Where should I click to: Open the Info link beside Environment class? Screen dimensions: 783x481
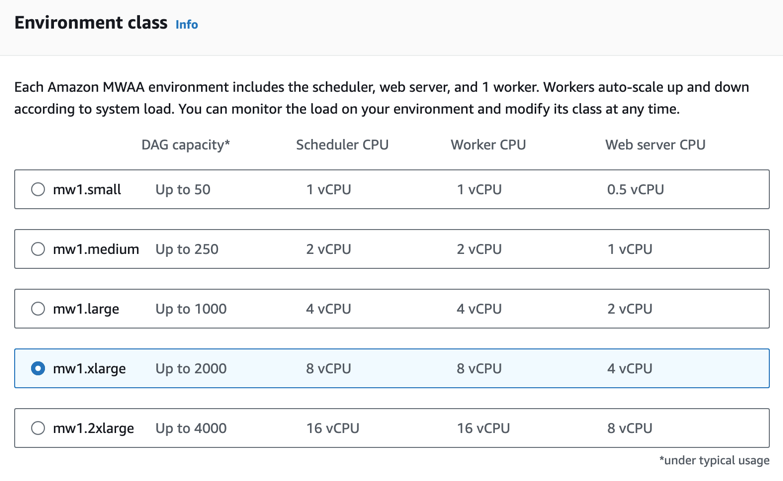tap(186, 25)
